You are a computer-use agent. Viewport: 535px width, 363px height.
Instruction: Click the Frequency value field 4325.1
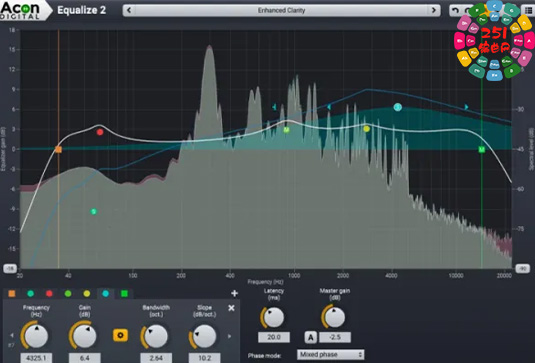36,358
